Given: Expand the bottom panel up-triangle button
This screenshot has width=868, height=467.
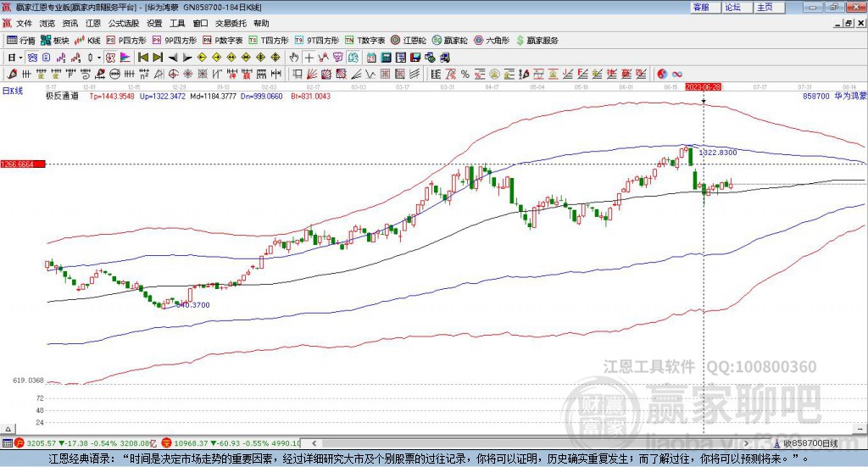Looking at the screenshot, I should [8, 429].
